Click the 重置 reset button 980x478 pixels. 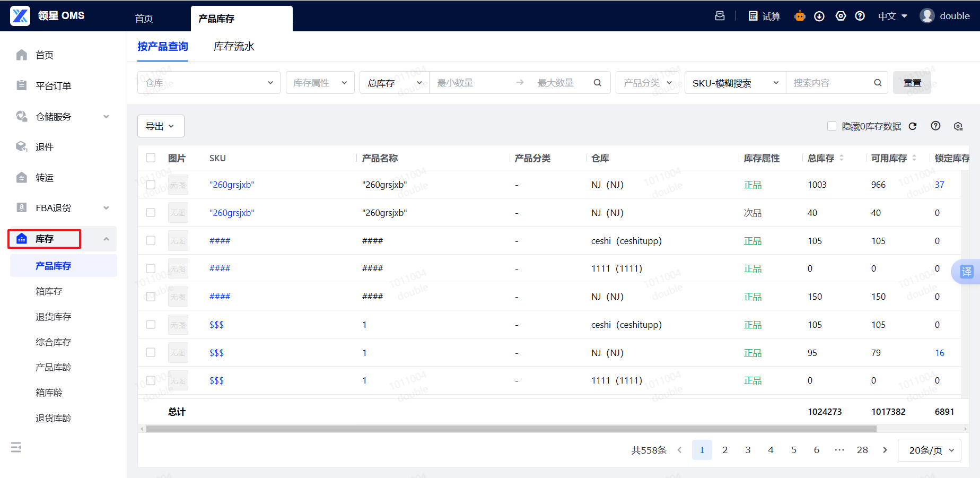point(912,83)
